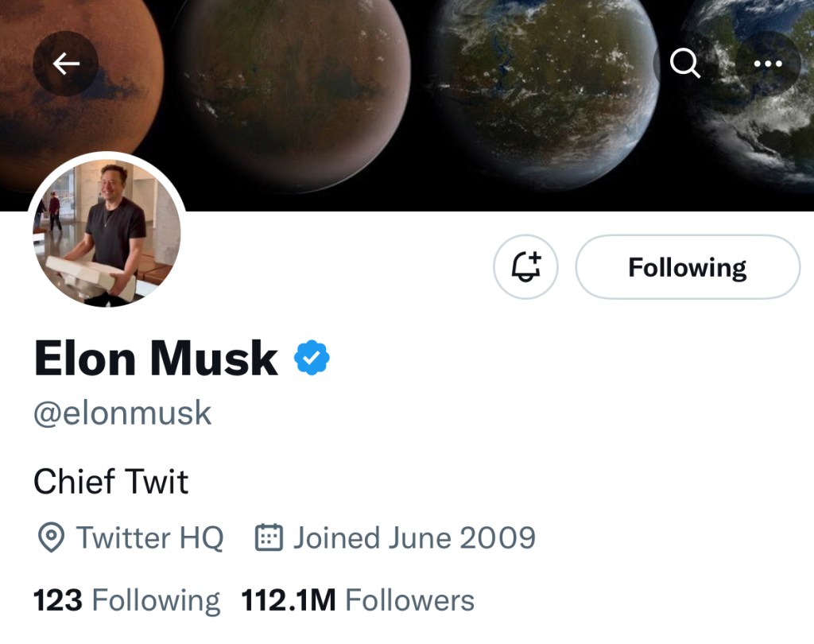814x644 pixels.
Task: Toggle the Following button to unfollow
Action: [x=687, y=266]
